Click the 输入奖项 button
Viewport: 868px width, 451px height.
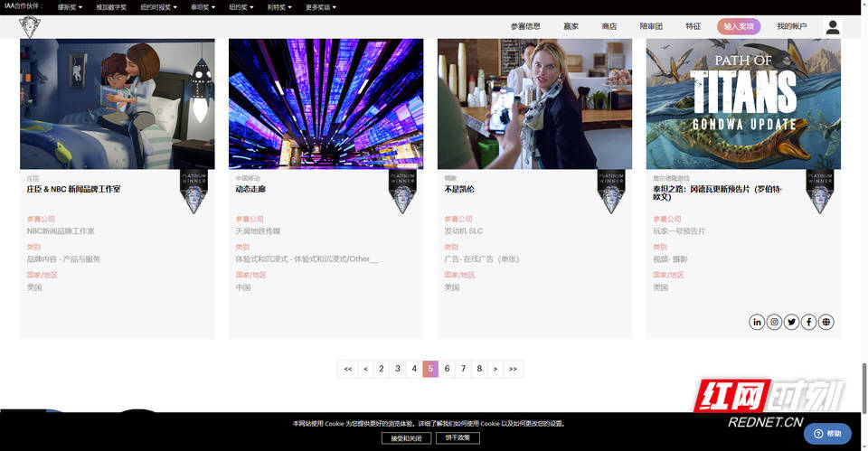(x=739, y=27)
